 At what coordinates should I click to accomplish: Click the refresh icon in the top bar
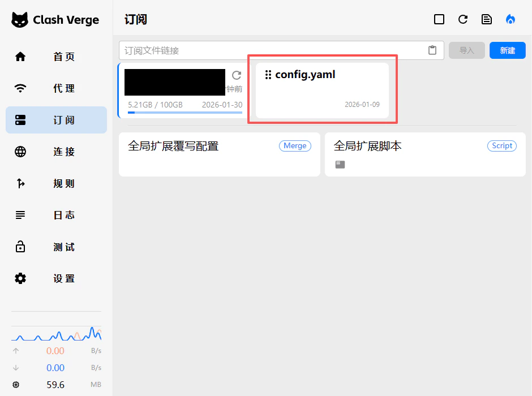click(463, 19)
